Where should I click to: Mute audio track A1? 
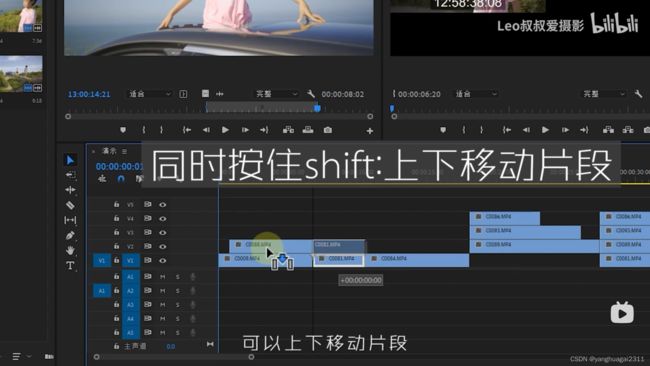(x=162, y=277)
